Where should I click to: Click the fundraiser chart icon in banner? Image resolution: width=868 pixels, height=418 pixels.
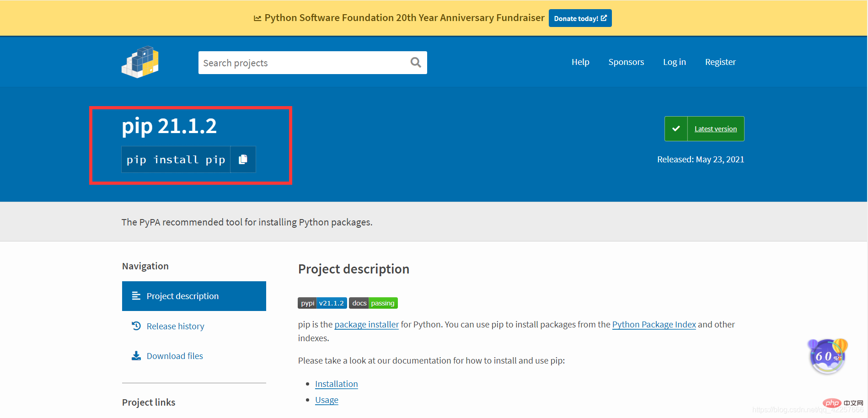point(257,18)
